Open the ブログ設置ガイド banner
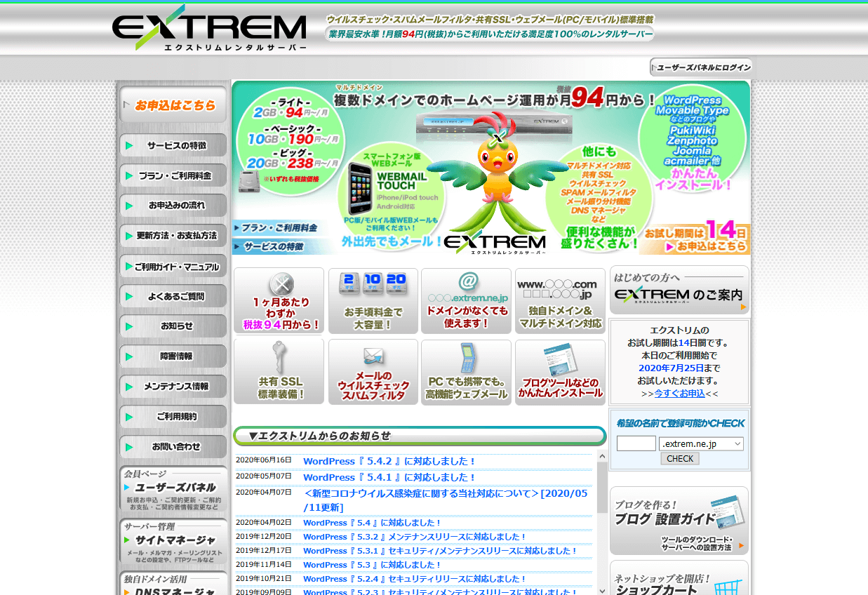This screenshot has height=595, width=868. pyautogui.click(x=679, y=521)
